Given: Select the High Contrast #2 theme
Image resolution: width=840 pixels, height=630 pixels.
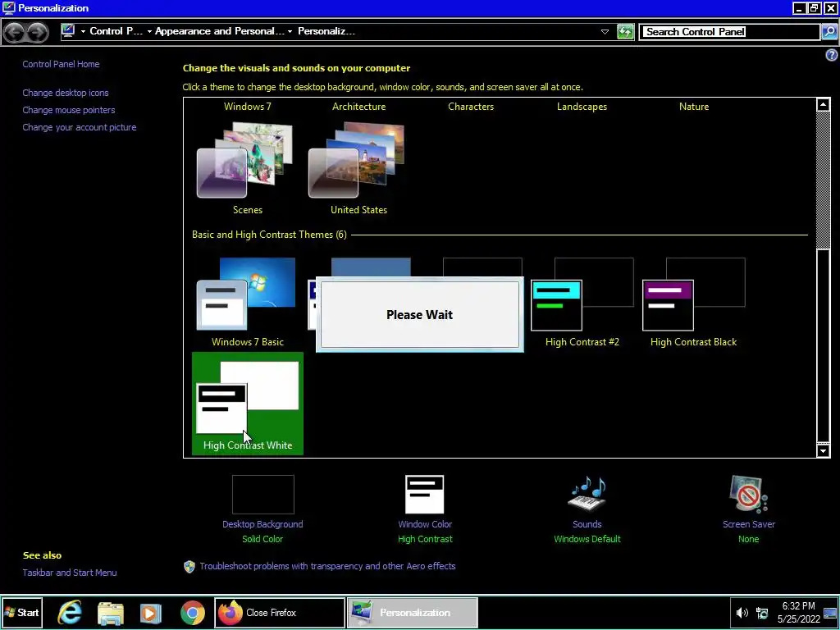Looking at the screenshot, I should (582, 302).
